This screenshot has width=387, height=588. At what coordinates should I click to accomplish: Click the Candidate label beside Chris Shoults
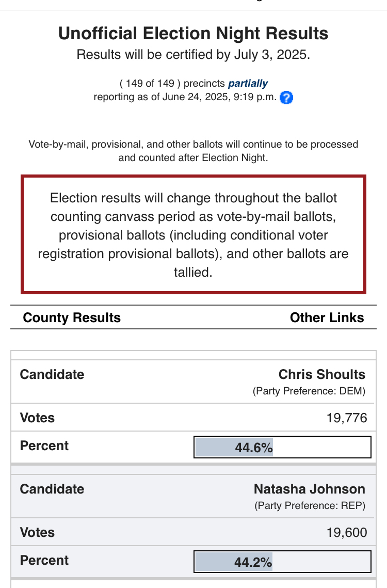tap(52, 374)
